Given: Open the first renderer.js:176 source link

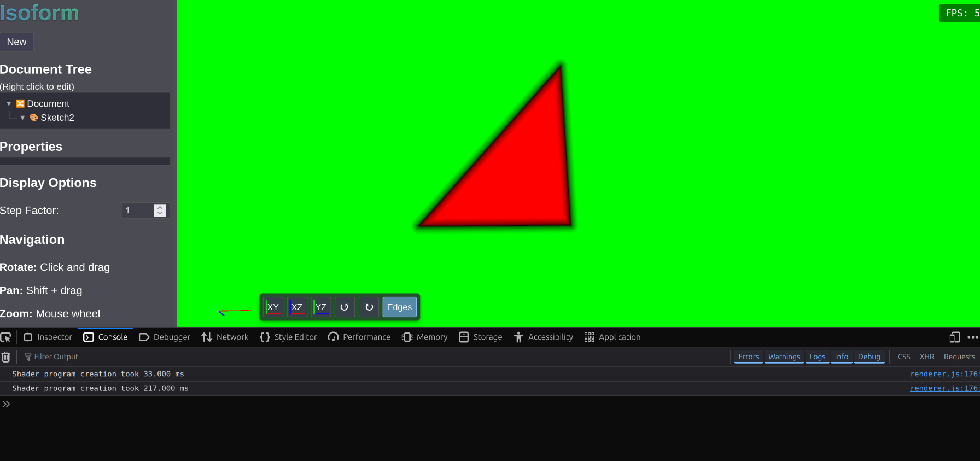Looking at the screenshot, I should pyautogui.click(x=943, y=374).
